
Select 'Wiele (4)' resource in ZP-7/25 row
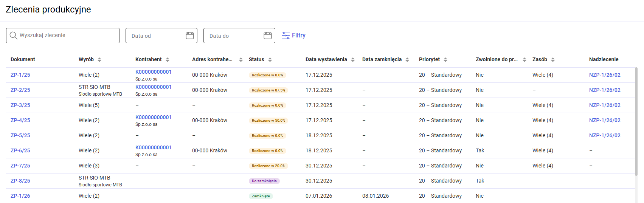pyautogui.click(x=543, y=166)
